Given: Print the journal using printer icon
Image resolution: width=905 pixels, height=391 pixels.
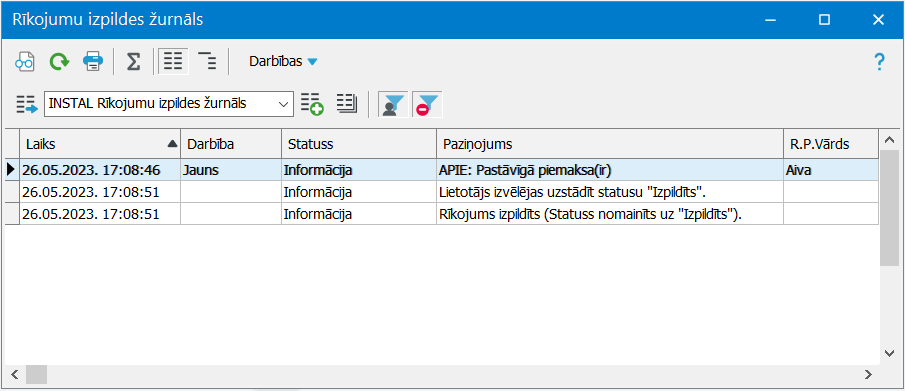Looking at the screenshot, I should pyautogui.click(x=93, y=61).
